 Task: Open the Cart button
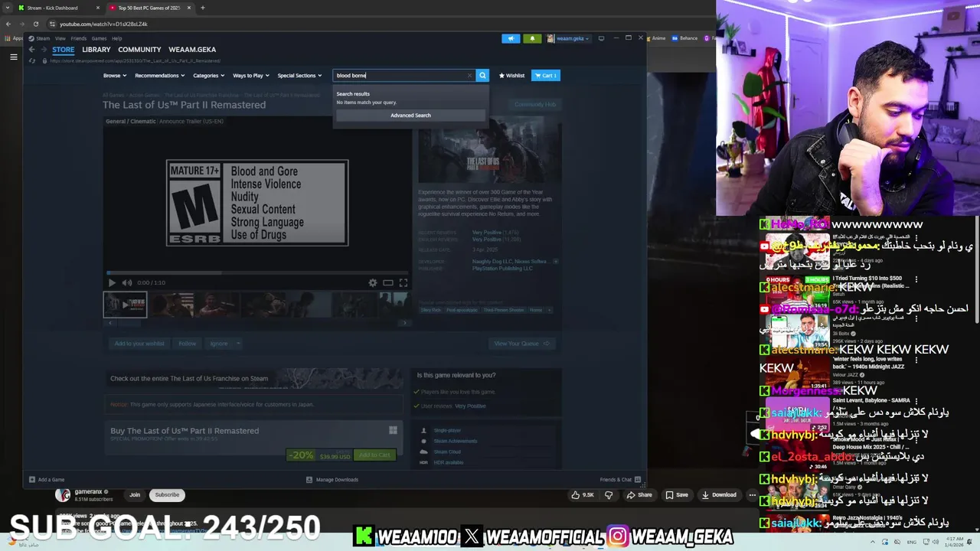click(x=546, y=76)
